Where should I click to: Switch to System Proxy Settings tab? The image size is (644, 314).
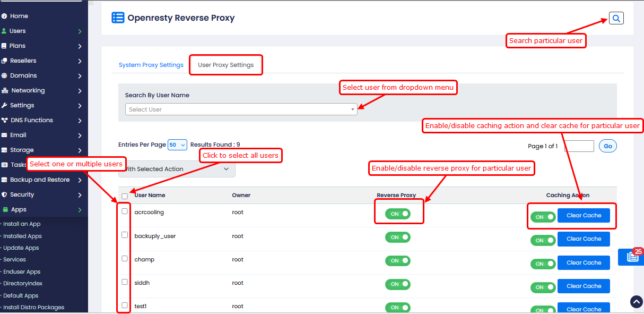[151, 65]
